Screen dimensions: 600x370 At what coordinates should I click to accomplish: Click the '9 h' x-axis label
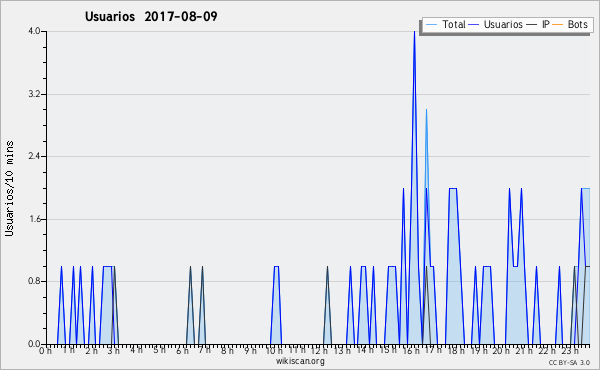pyautogui.click(x=251, y=351)
